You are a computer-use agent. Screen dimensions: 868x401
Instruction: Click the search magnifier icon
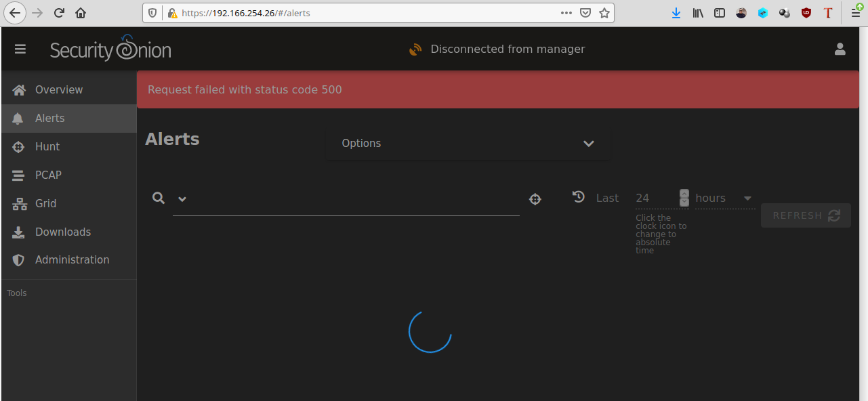(x=159, y=198)
